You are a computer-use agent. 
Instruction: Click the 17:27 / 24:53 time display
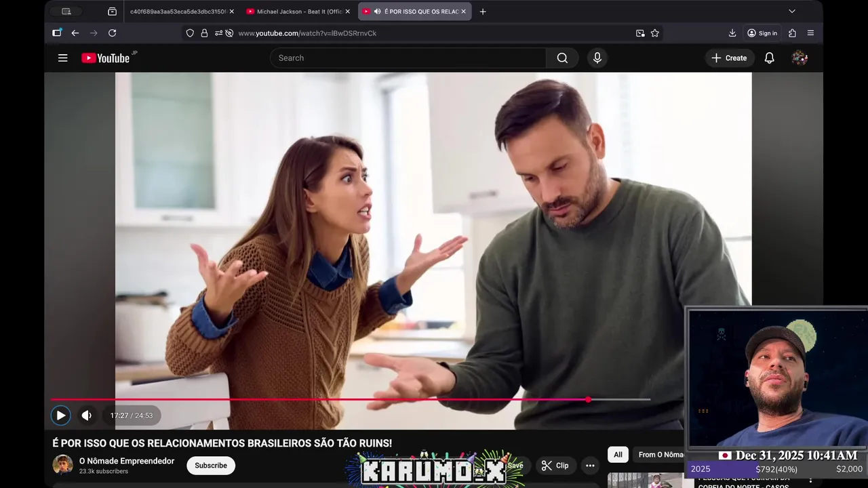coord(132,415)
